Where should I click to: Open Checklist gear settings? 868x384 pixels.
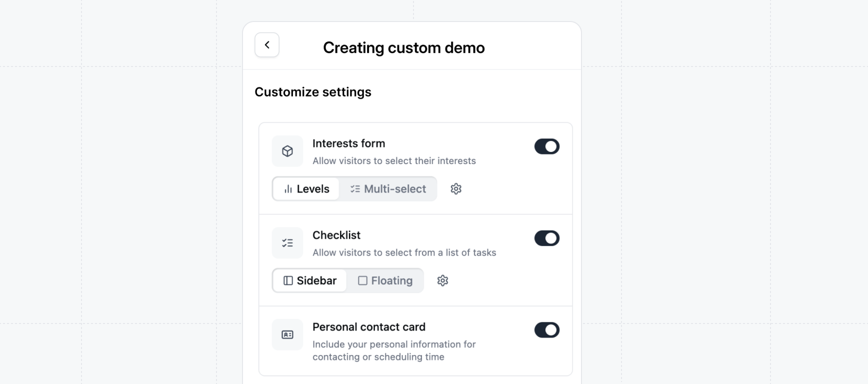click(x=442, y=280)
